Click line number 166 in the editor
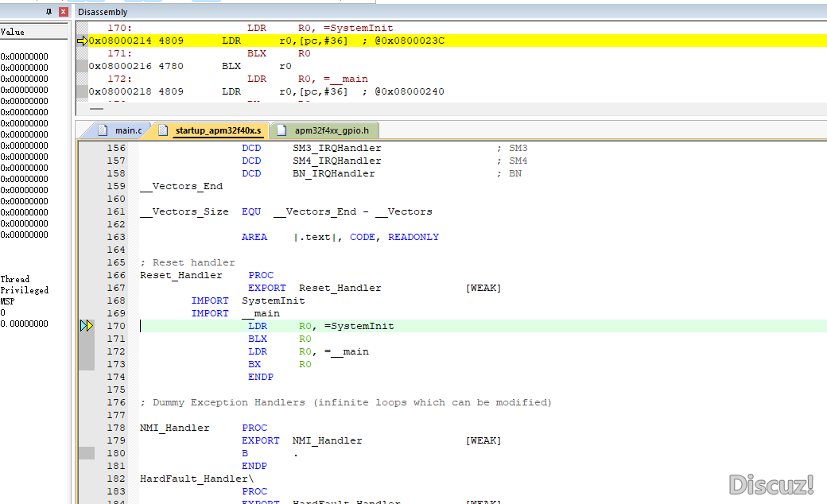 [x=116, y=275]
